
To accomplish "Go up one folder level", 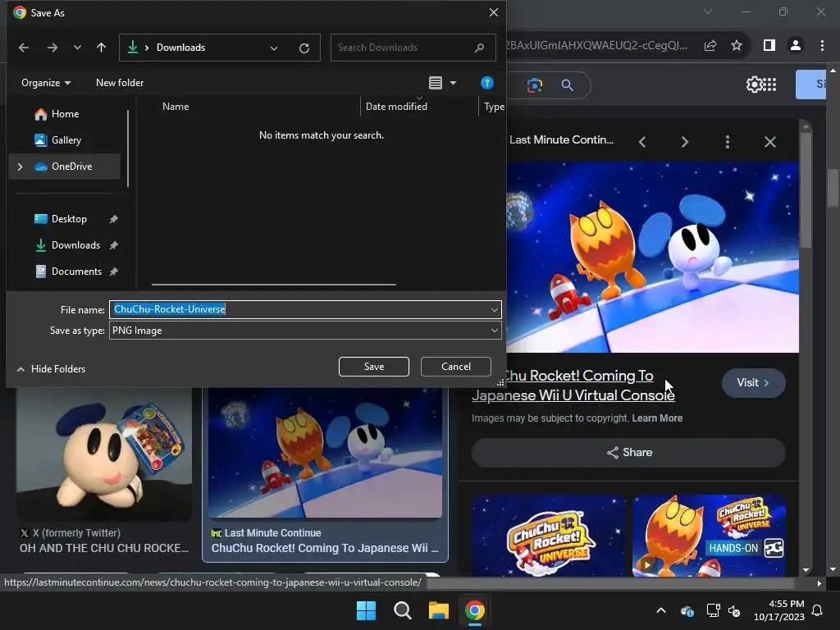I will [101, 48].
